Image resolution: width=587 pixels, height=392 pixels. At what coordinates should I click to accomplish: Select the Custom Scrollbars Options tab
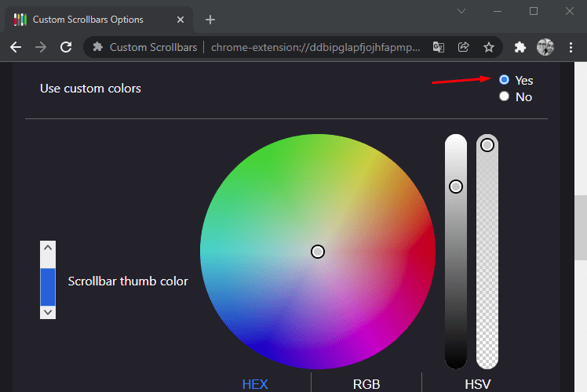(x=99, y=20)
